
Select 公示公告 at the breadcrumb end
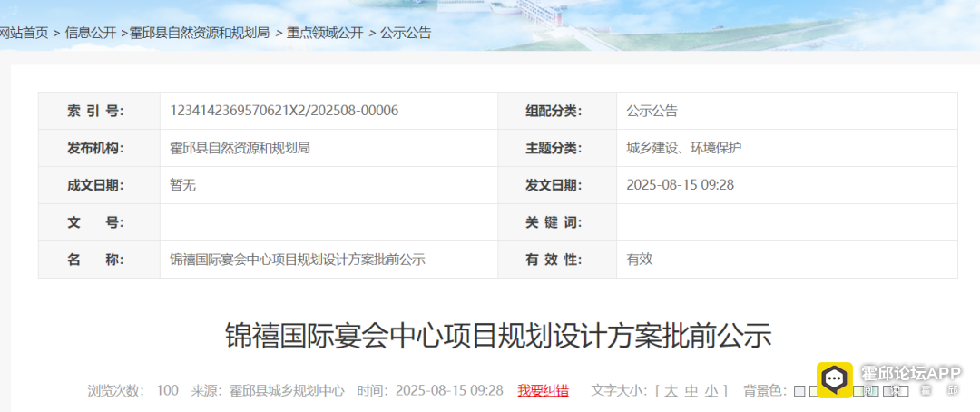(x=406, y=33)
